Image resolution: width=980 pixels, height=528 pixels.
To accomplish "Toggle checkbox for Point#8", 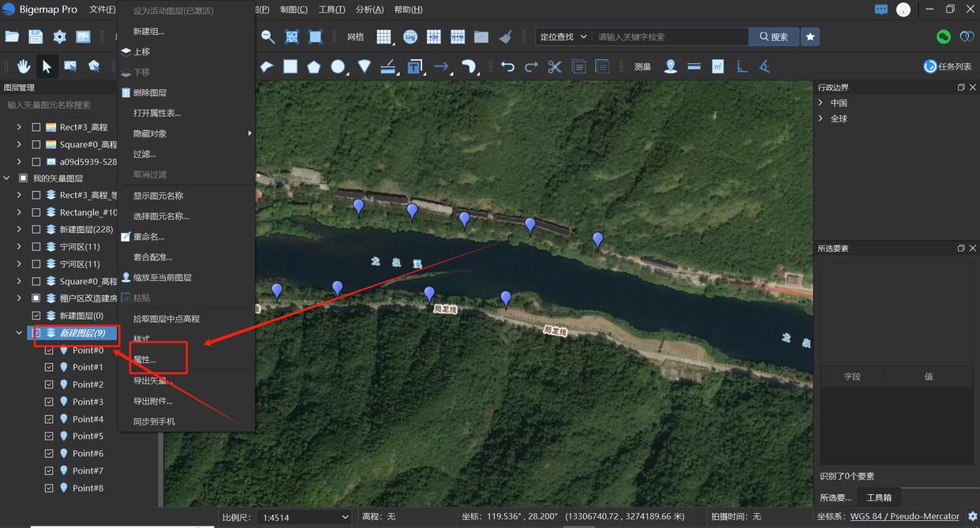I will (49, 488).
